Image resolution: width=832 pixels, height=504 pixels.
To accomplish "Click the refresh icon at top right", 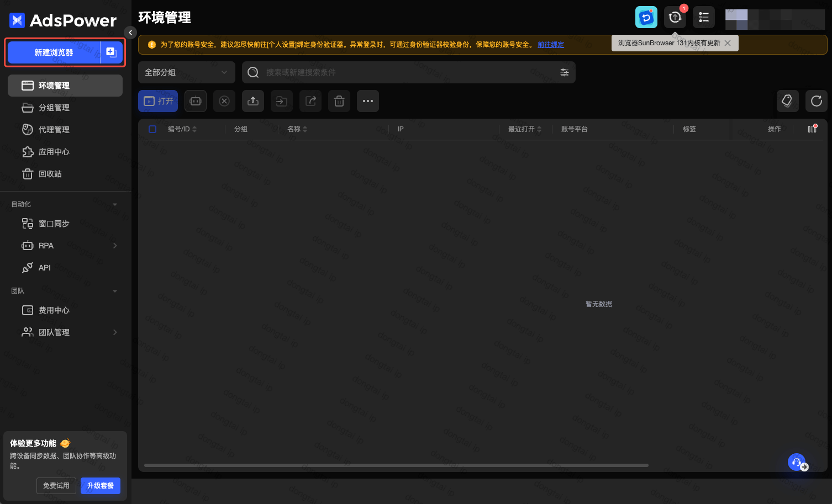I will [x=816, y=101].
